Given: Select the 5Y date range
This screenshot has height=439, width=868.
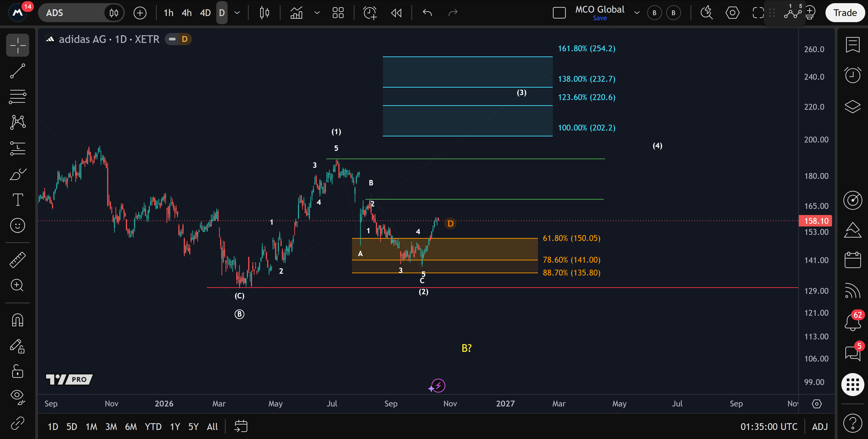Looking at the screenshot, I should [193, 427].
